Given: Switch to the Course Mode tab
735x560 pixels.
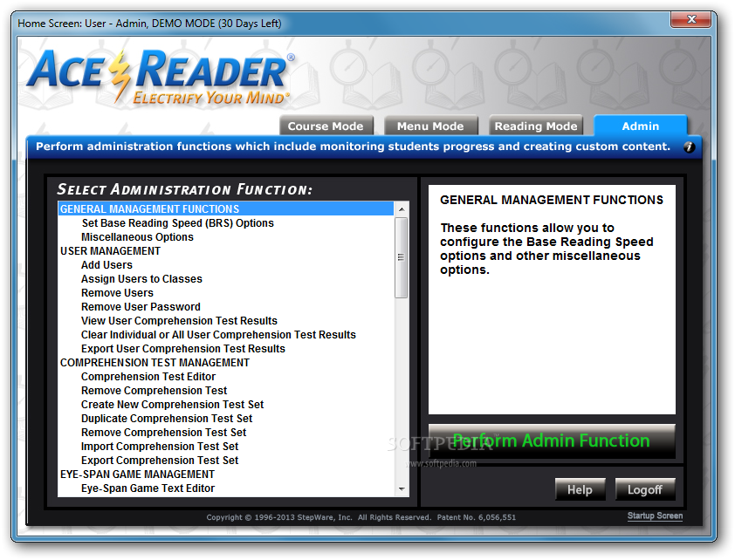Looking at the screenshot, I should click(326, 126).
